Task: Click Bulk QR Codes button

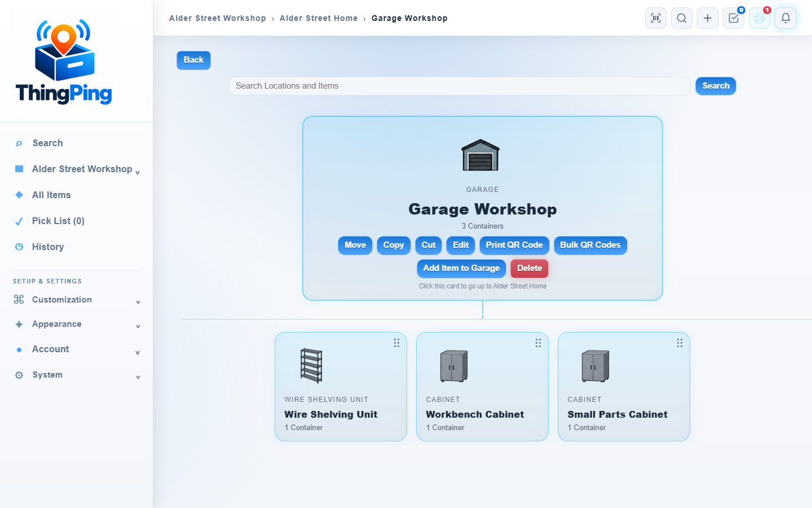Action: 590,245
